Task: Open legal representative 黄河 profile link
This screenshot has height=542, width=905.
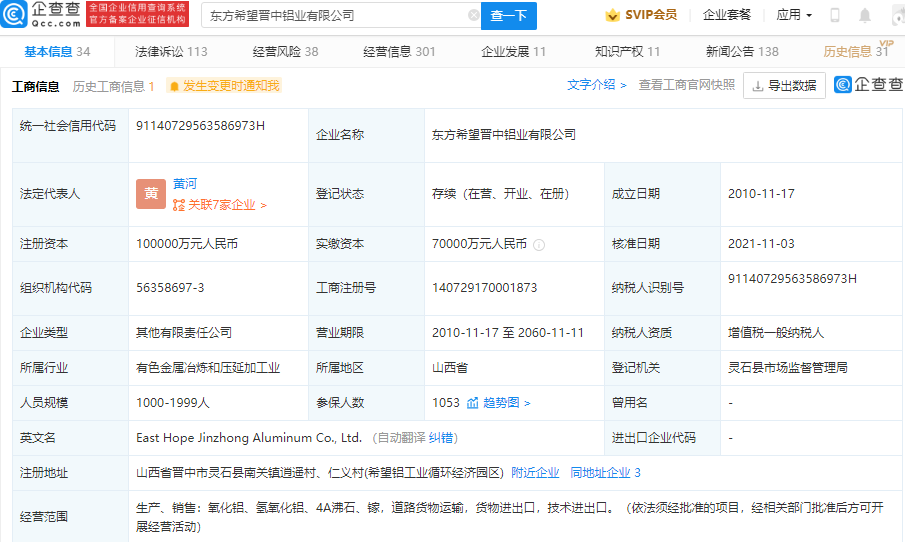Action: tap(185, 184)
